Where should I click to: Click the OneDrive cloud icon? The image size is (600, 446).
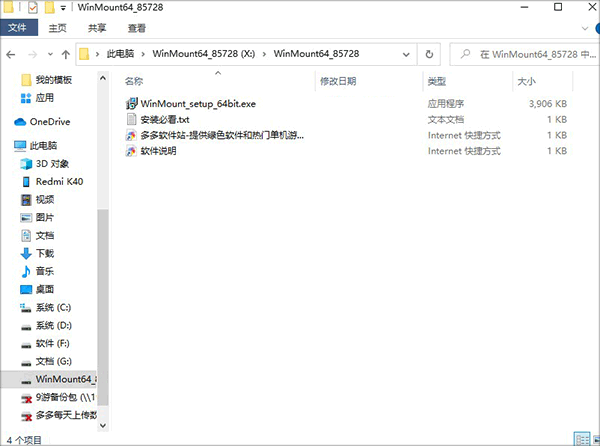pos(20,122)
